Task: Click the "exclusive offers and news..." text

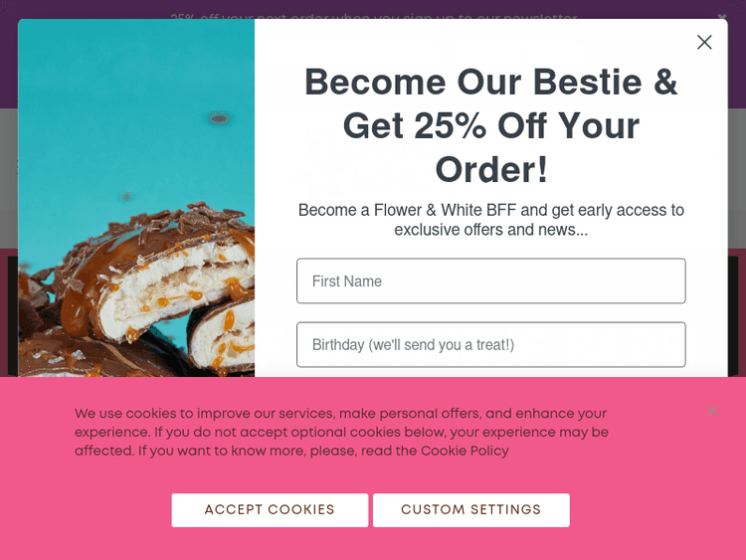Action: [491, 230]
